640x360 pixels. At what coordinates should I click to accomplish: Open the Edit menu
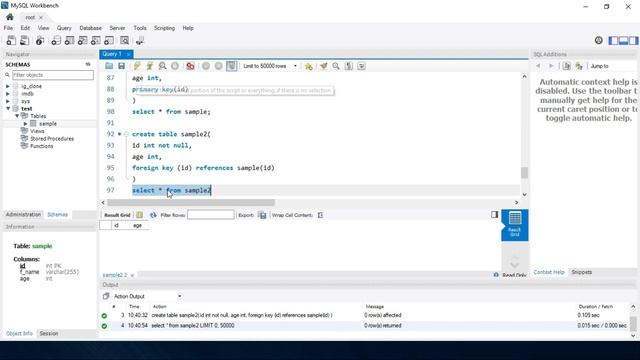click(25, 28)
